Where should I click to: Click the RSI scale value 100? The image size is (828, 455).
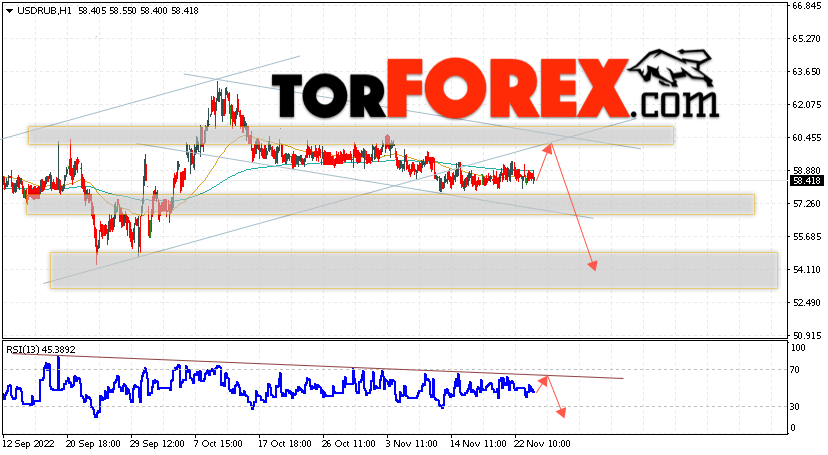(x=798, y=348)
